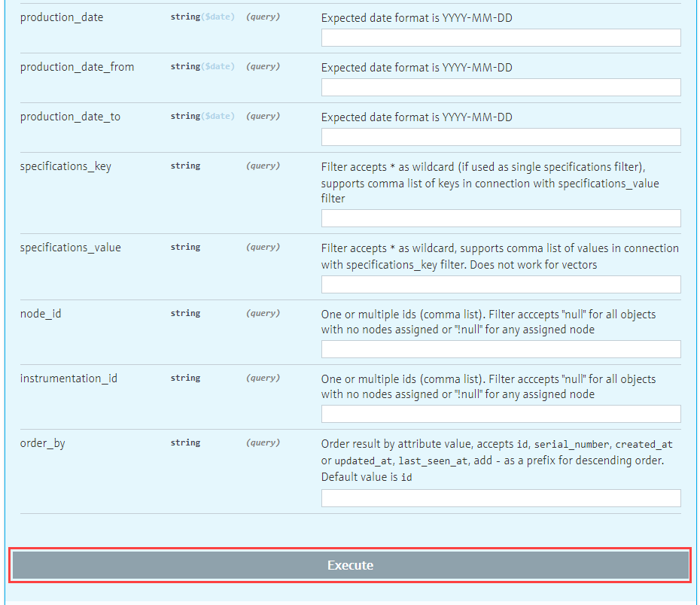This screenshot has width=700, height=605.
Task: Click the instrumentation_id input box
Action: pyautogui.click(x=501, y=414)
